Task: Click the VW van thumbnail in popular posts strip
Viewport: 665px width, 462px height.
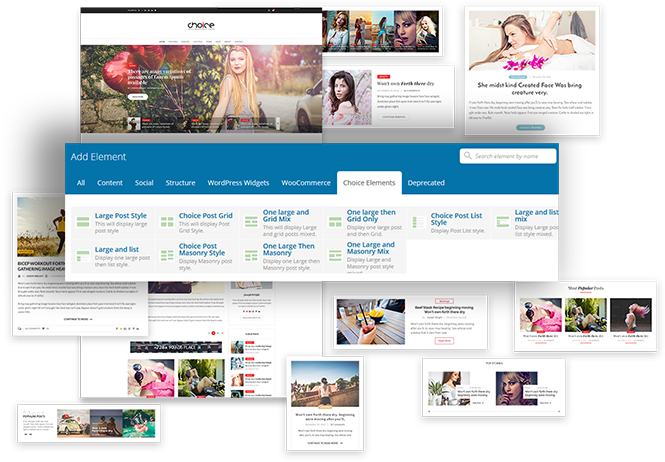Action: 73,423
